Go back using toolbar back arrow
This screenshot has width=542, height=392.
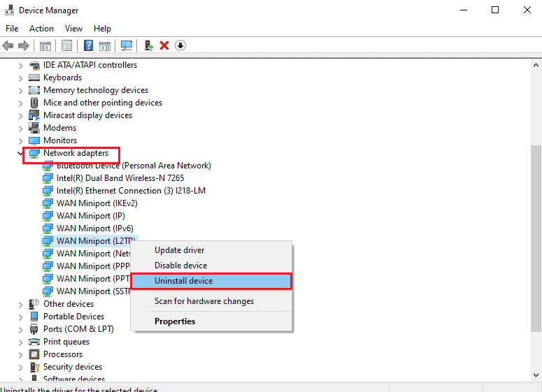(x=8, y=45)
